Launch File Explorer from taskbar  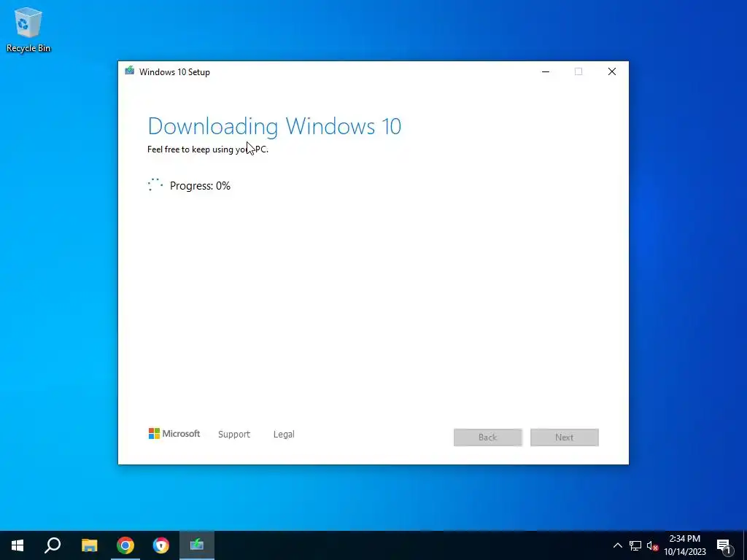(x=89, y=545)
